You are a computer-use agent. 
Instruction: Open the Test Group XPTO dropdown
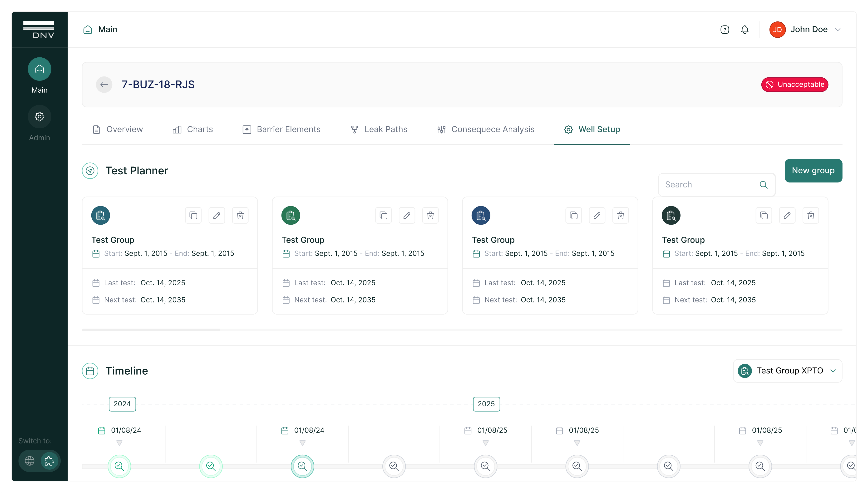(x=788, y=371)
